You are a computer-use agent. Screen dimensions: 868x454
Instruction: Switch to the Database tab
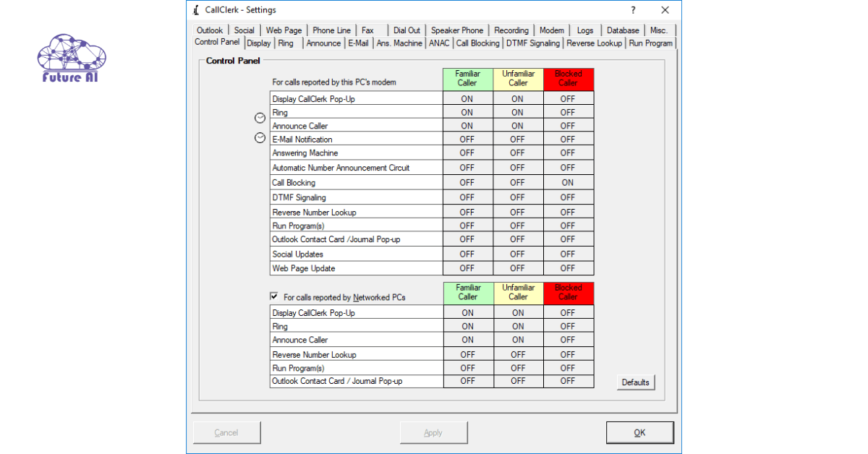pyautogui.click(x=623, y=30)
